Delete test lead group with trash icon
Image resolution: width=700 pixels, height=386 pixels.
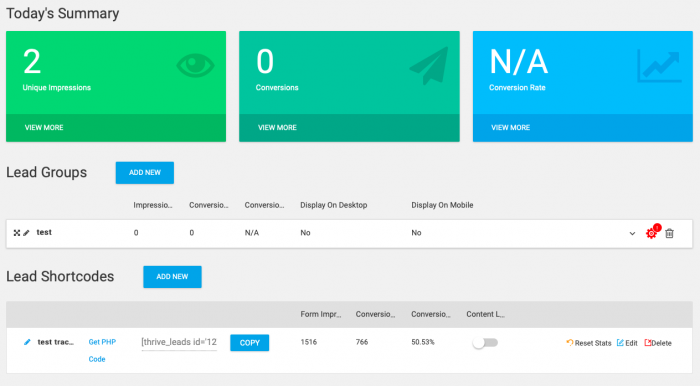(x=669, y=233)
